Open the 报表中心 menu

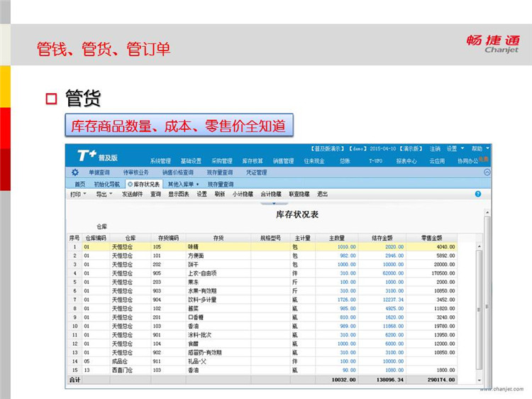[406, 161]
